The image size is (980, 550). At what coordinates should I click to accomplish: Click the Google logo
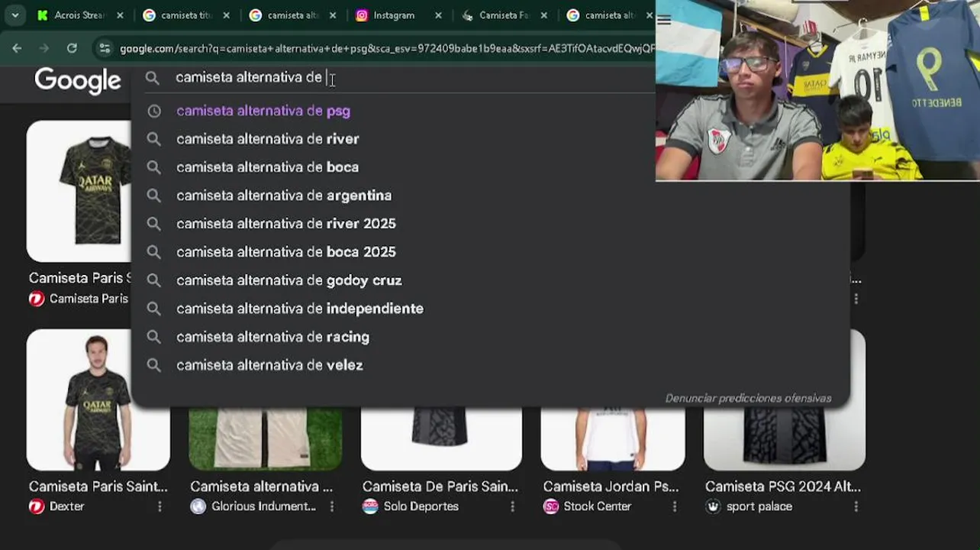pyautogui.click(x=78, y=79)
